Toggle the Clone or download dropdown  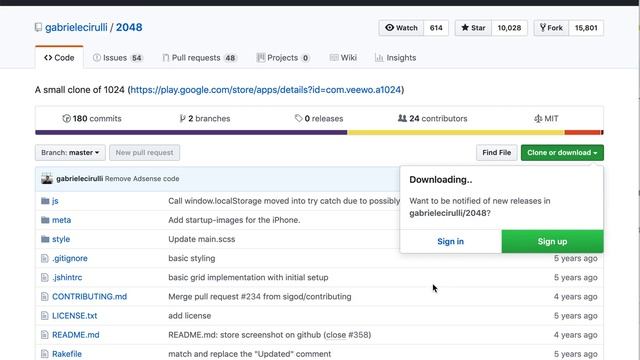pos(562,153)
